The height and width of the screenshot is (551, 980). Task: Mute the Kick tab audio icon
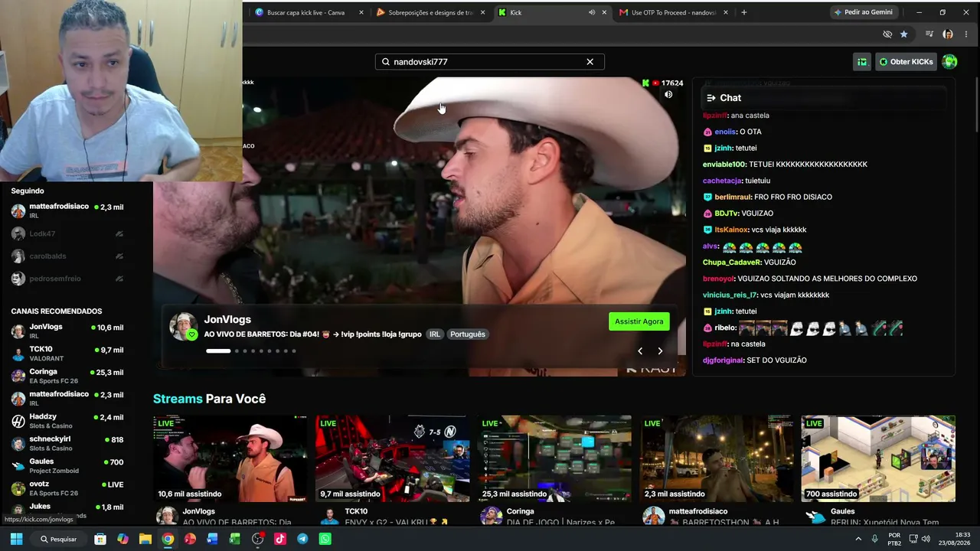[x=592, y=12]
